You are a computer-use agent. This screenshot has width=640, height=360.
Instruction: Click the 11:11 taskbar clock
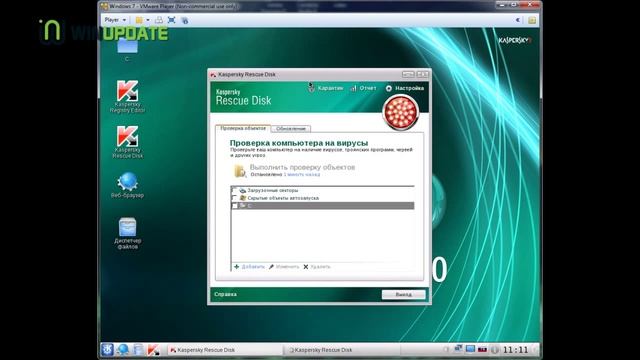516,350
